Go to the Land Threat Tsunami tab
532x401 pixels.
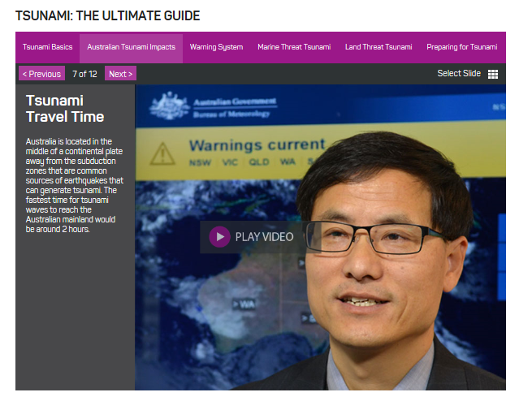pyautogui.click(x=378, y=47)
